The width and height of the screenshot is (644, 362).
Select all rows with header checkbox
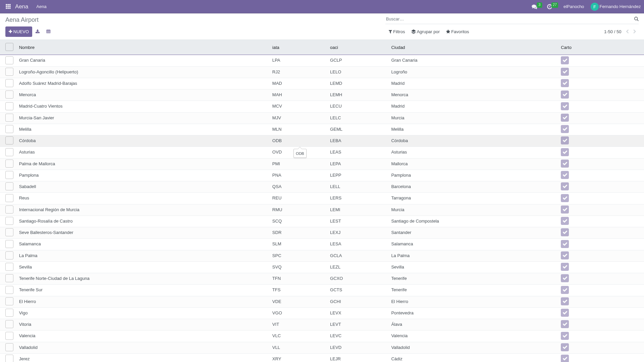[9, 47]
